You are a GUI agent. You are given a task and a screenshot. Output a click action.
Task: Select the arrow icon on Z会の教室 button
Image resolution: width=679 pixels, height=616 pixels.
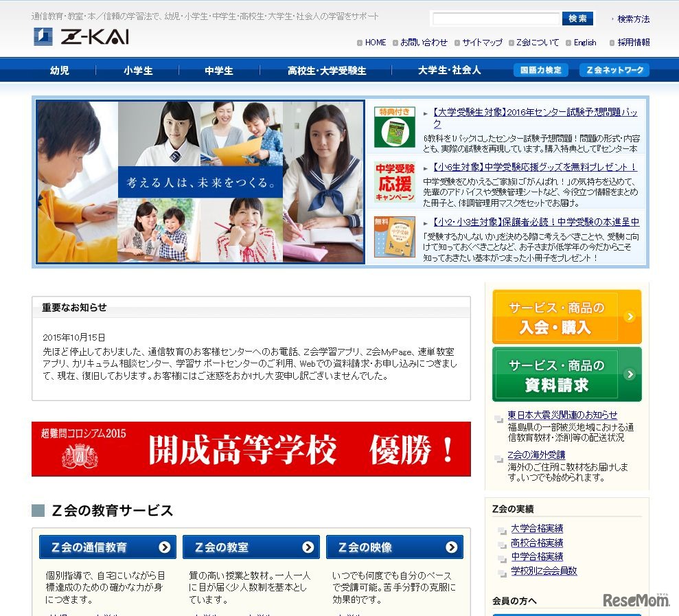[308, 547]
